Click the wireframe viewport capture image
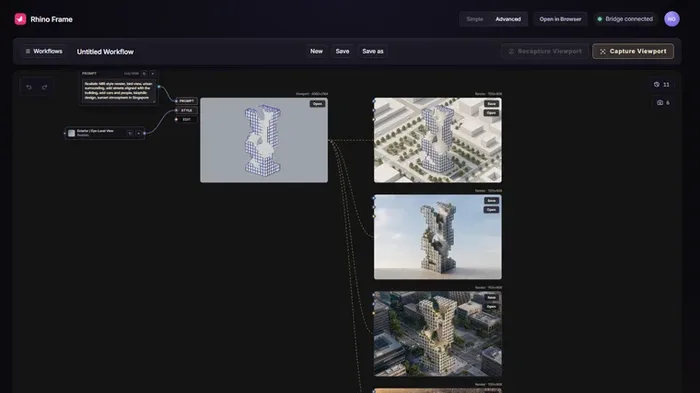The height and width of the screenshot is (393, 700). 264,140
